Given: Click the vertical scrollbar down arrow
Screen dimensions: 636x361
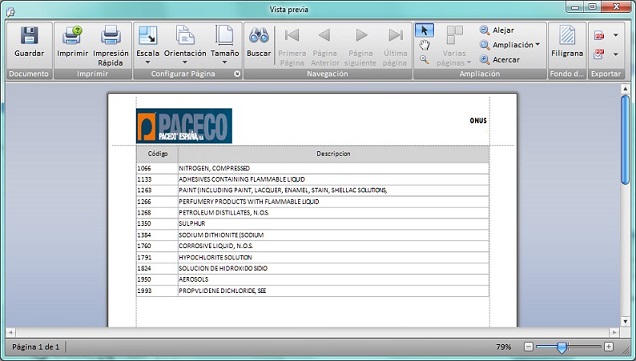Looking at the screenshot, I should point(625,321).
